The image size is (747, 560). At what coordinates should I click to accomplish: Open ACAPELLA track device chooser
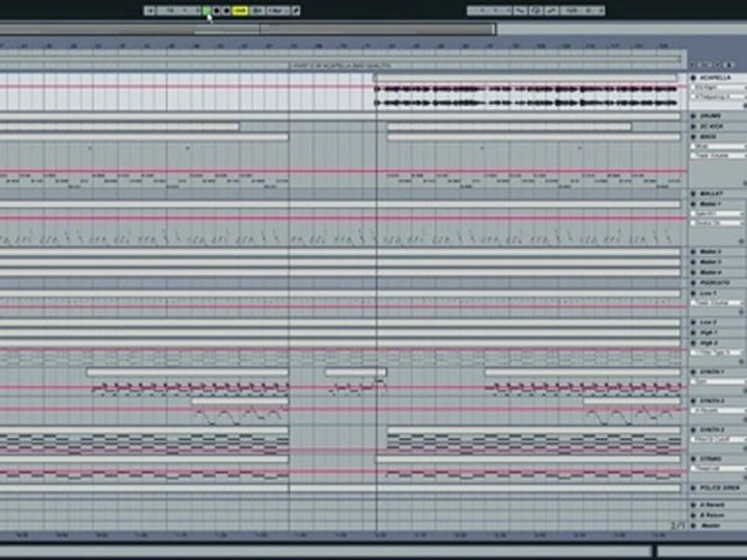(718, 87)
